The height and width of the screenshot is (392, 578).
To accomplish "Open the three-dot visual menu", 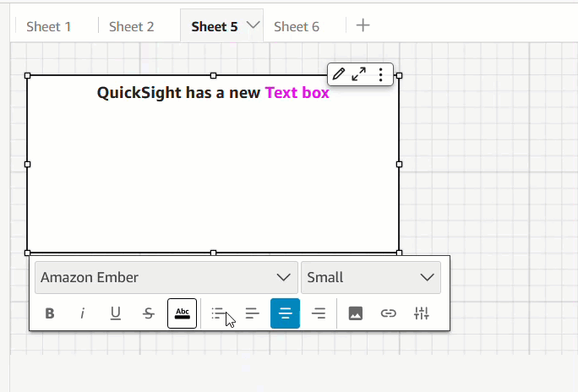I will 381,74.
